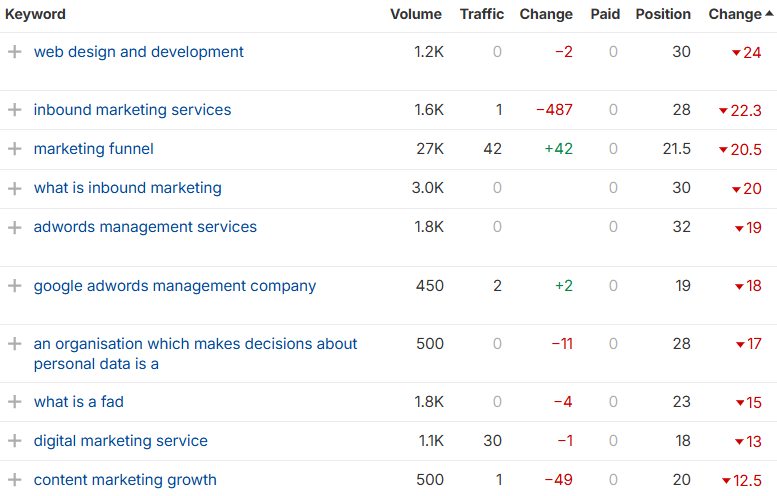The width and height of the screenshot is (777, 496).
Task: Click the position change 24 in the first row
Action: pos(747,53)
